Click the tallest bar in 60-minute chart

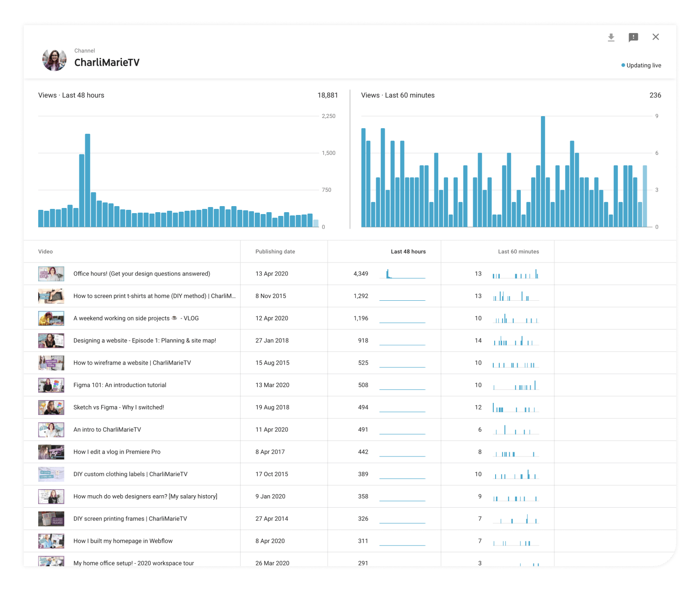click(x=543, y=171)
